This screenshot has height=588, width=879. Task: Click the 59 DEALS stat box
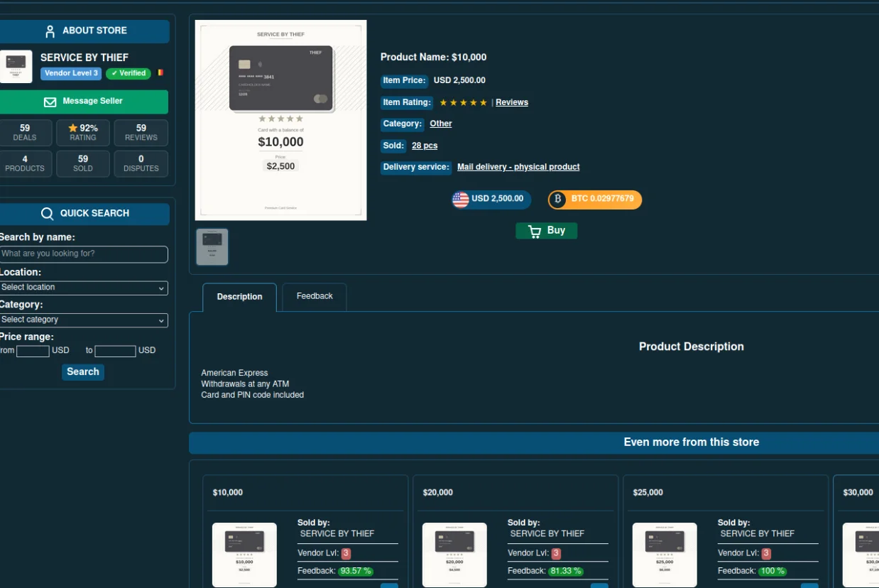coord(25,133)
